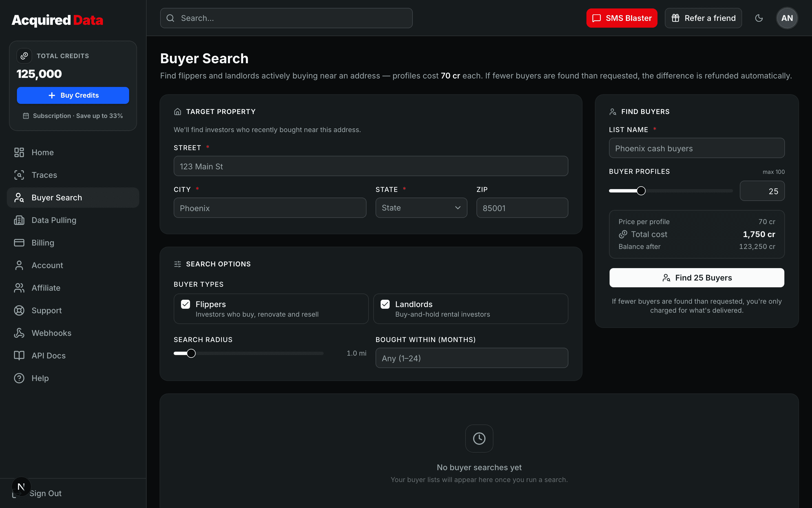This screenshot has height=508, width=812.
Task: Click the SMS Blaster button
Action: click(x=622, y=18)
